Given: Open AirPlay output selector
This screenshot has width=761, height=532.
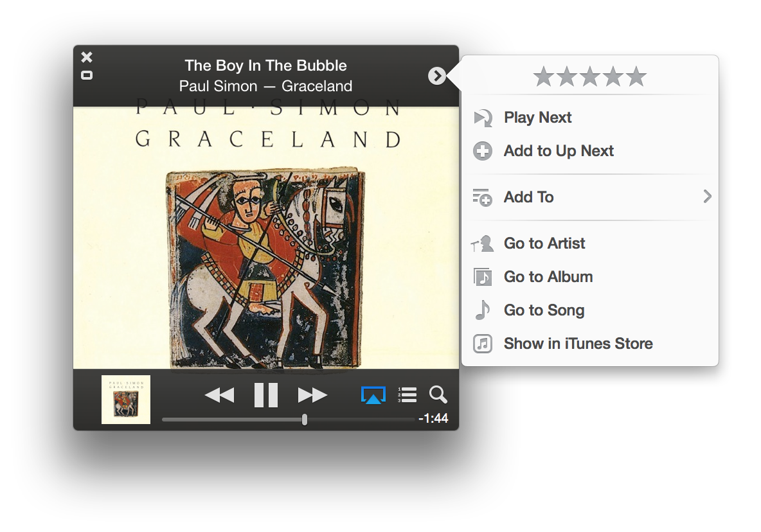Looking at the screenshot, I should coord(373,395).
